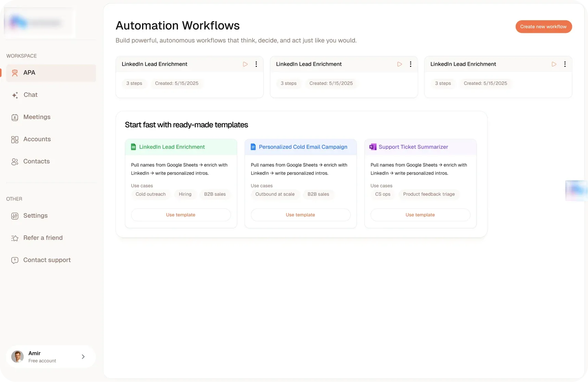Viewport: 588px width, 382px height.
Task: Click the Chat sparkle icon
Action: tap(15, 95)
